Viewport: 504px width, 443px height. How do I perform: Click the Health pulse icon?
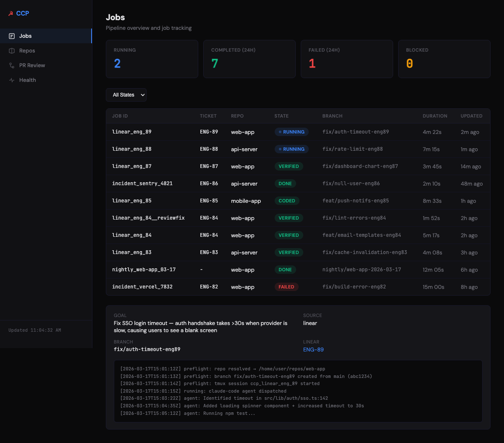[x=12, y=80]
